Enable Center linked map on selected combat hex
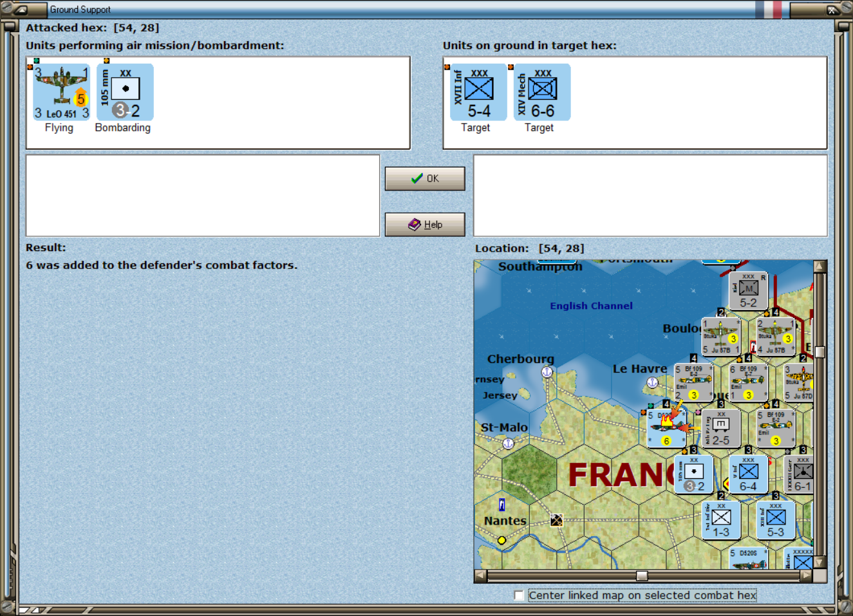Image resolution: width=853 pixels, height=616 pixels. pos(519,595)
